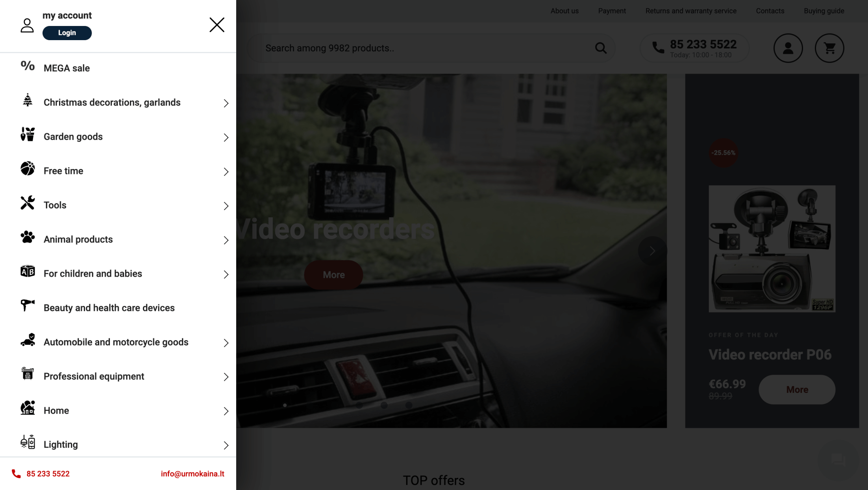Click More on Video recorders banner
The height and width of the screenshot is (490, 868).
334,275
